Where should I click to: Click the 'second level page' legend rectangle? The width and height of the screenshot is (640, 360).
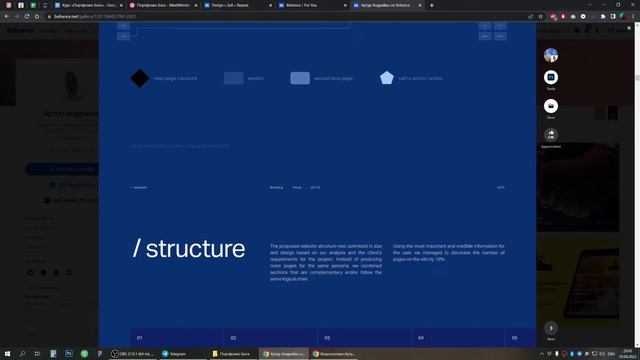coord(300,78)
